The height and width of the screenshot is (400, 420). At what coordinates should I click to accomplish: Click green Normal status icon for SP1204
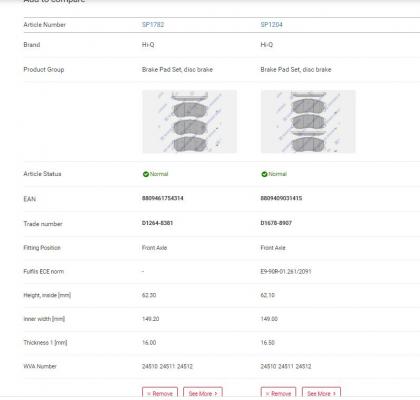coord(264,174)
